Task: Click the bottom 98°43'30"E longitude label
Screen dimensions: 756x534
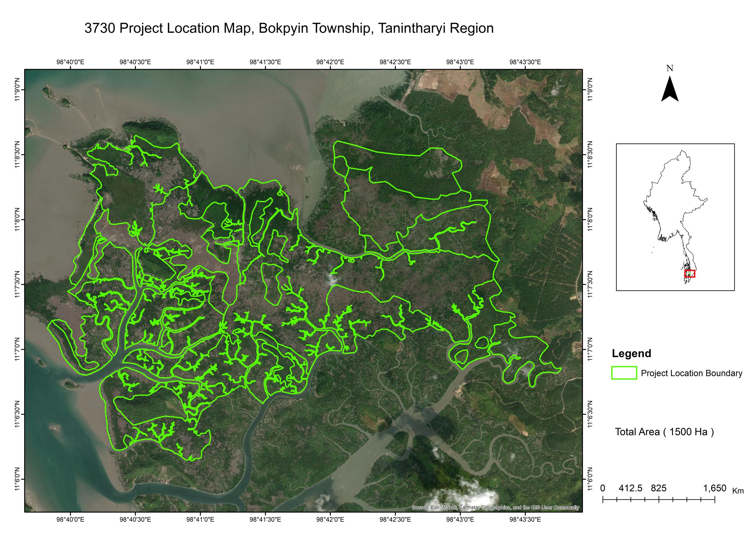Action: point(525,520)
